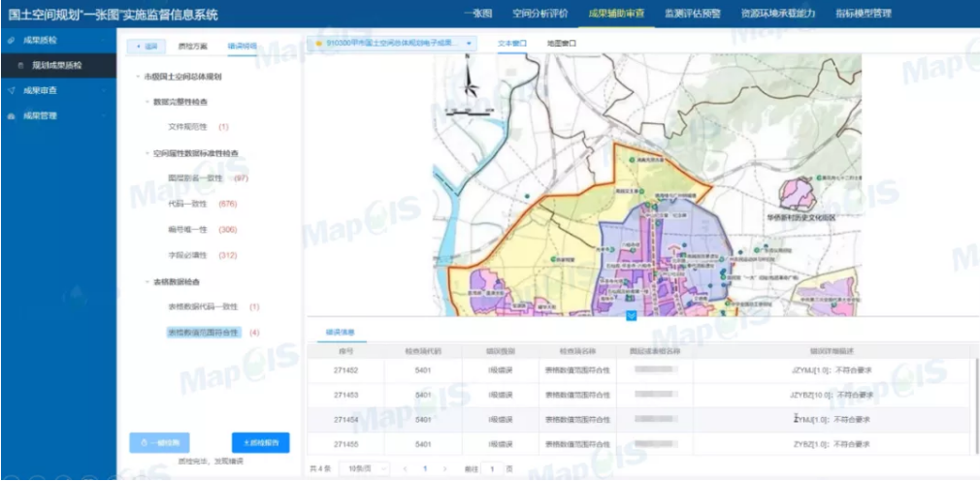Select table row with 序号 271455
980x481 pixels.
pos(640,445)
